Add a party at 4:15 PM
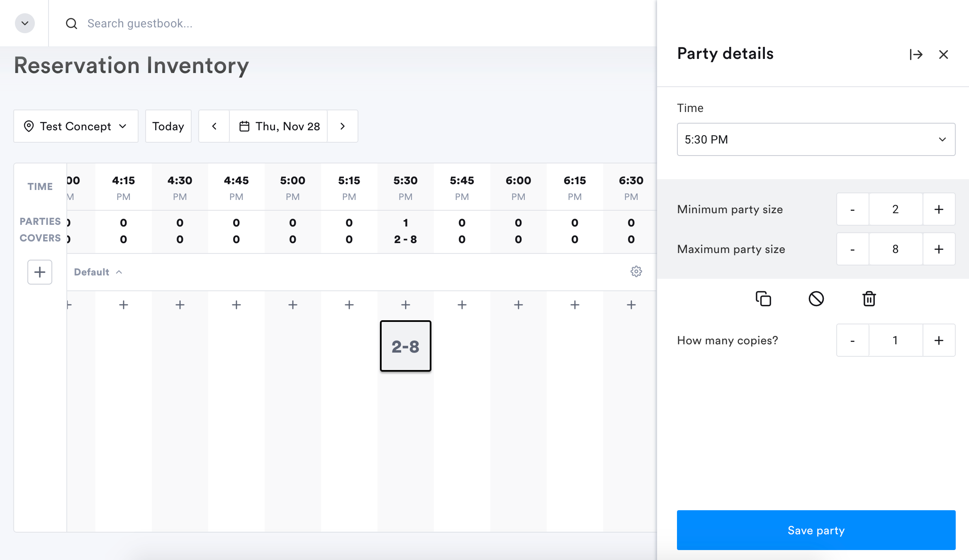Image resolution: width=969 pixels, height=560 pixels. (x=124, y=305)
